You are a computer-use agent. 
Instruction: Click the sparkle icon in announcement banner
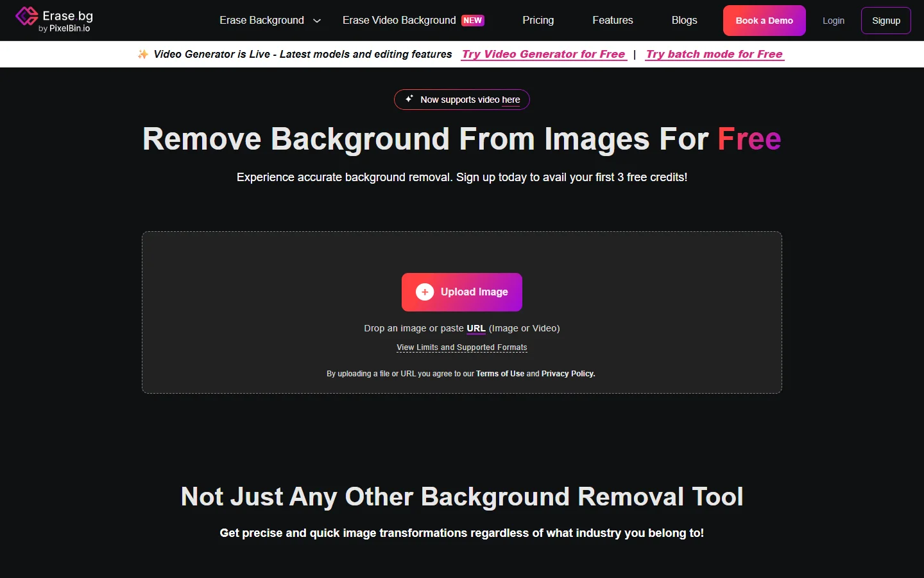142,54
